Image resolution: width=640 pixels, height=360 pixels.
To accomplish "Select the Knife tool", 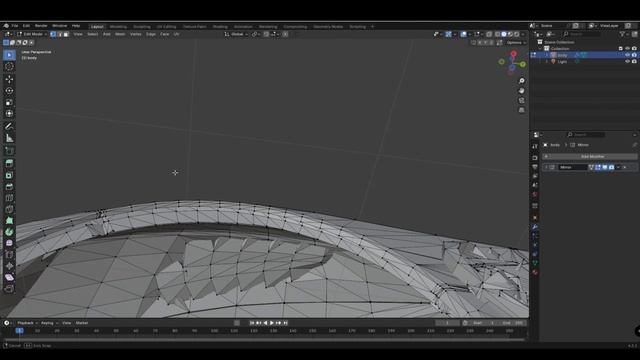I will click(9, 209).
